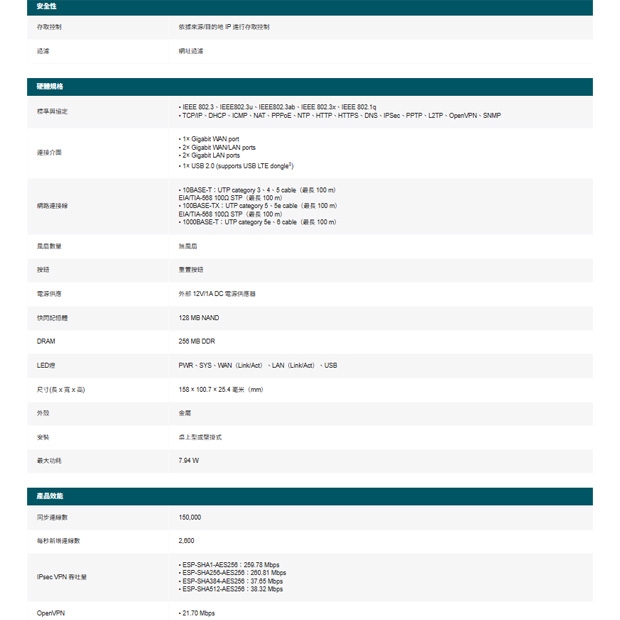This screenshot has height=620, width=620.
Task: Select the 存取控制 row label
Action: click(x=49, y=27)
